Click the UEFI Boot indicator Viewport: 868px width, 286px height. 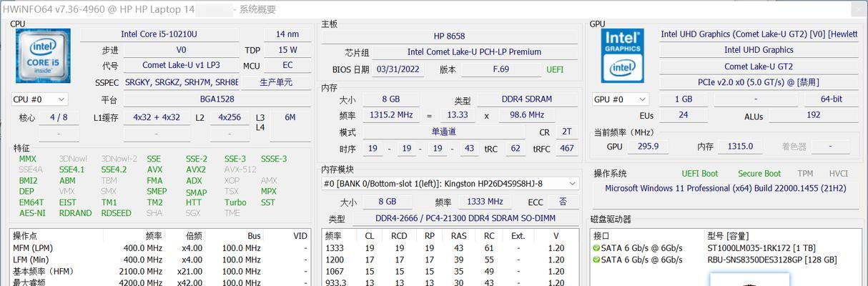pos(699,174)
